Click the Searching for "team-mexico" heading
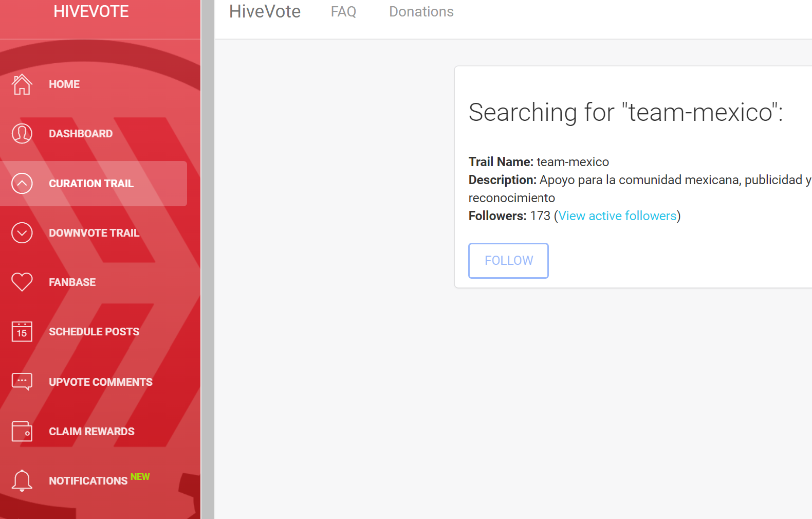The width and height of the screenshot is (812, 519). [x=625, y=112]
